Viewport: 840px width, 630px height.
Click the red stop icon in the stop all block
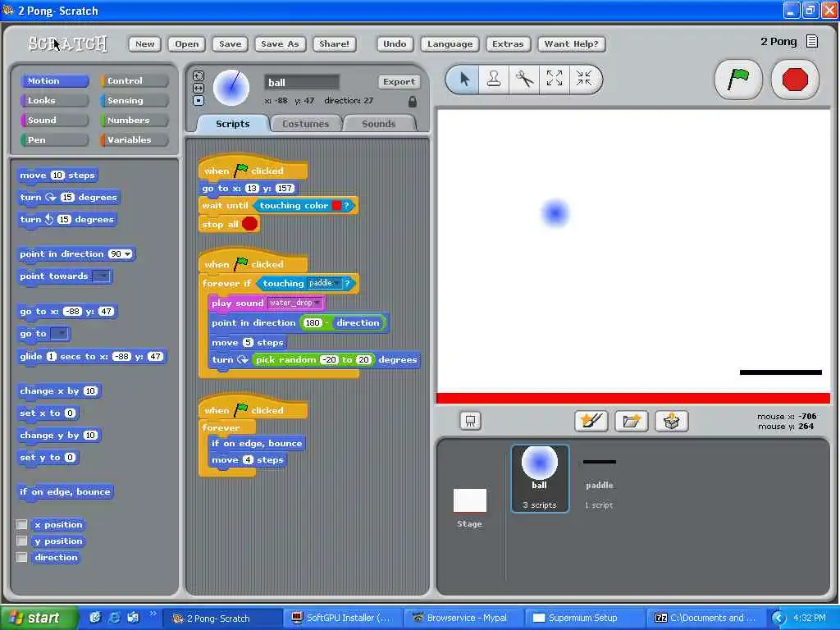point(249,224)
